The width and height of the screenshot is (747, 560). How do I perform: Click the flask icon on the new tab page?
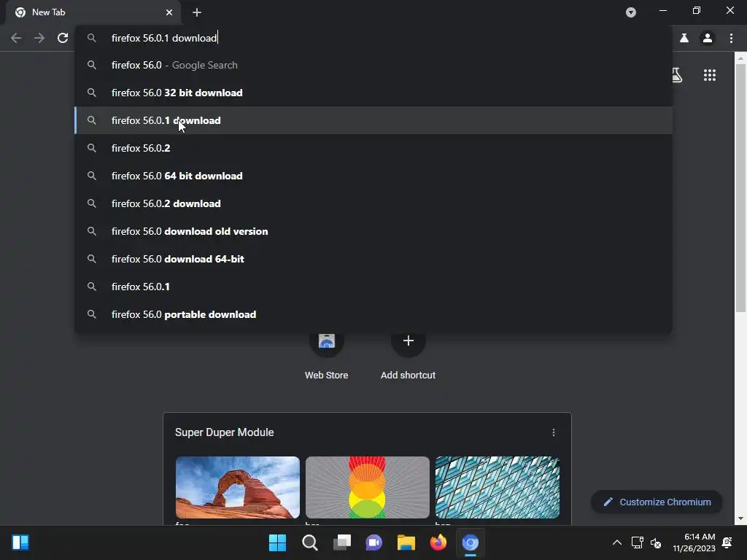point(676,75)
